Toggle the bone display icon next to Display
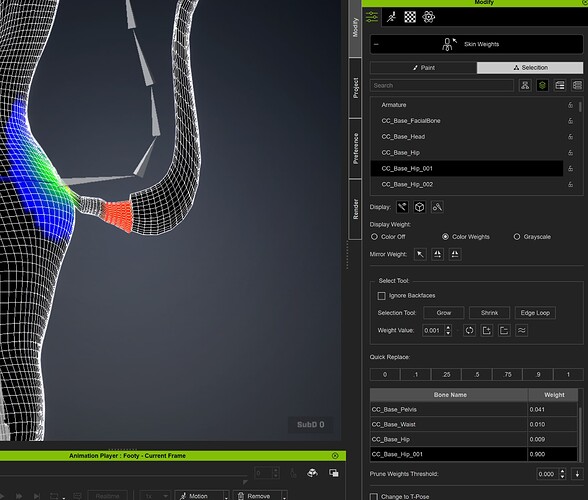Image resolution: width=588 pixels, height=500 pixels. 402,207
